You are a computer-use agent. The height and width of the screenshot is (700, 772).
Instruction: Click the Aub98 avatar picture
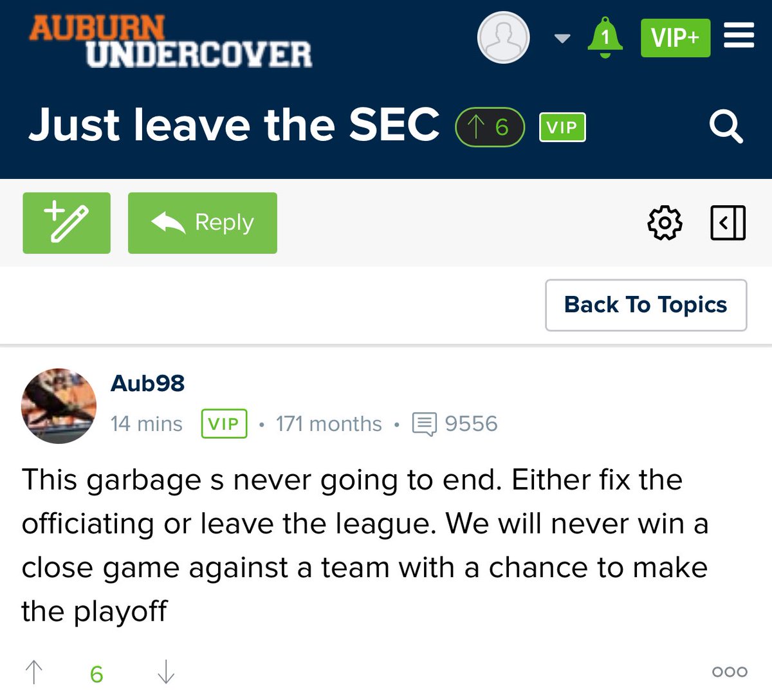pos(59,406)
